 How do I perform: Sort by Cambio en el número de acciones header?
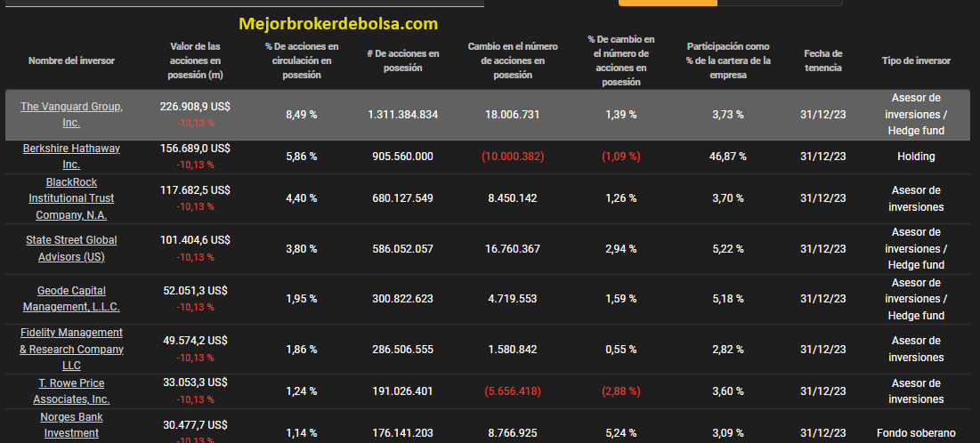pyautogui.click(x=513, y=60)
